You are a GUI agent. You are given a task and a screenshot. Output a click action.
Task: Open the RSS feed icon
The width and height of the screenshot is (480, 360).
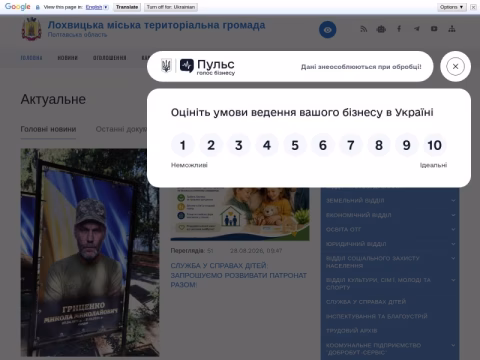tap(364, 29)
